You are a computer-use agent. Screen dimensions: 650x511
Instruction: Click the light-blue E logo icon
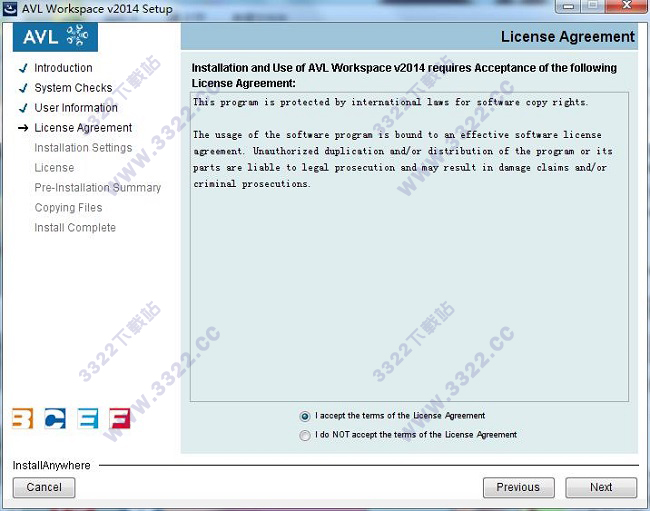pos(88,418)
